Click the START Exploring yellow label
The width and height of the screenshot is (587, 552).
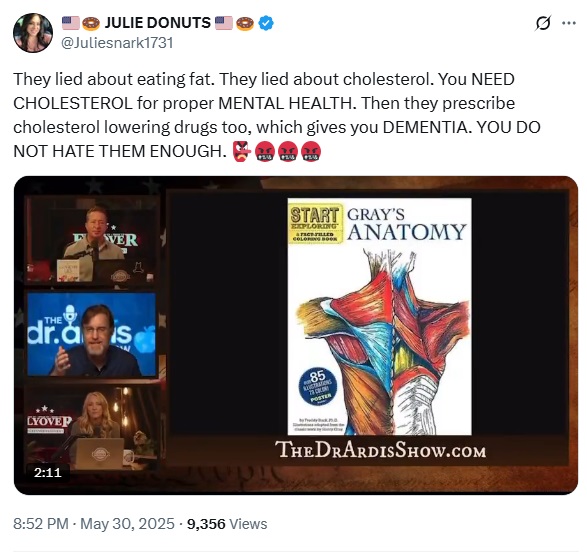(316, 223)
